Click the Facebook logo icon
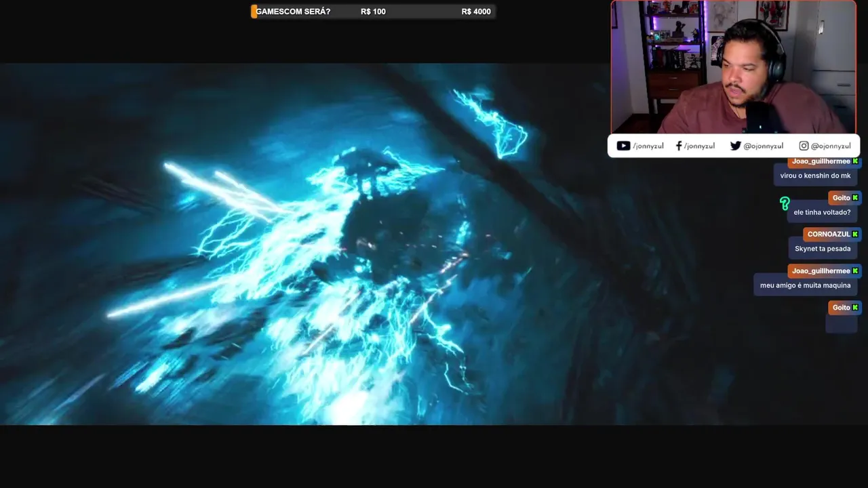The width and height of the screenshot is (868, 488). coord(679,146)
